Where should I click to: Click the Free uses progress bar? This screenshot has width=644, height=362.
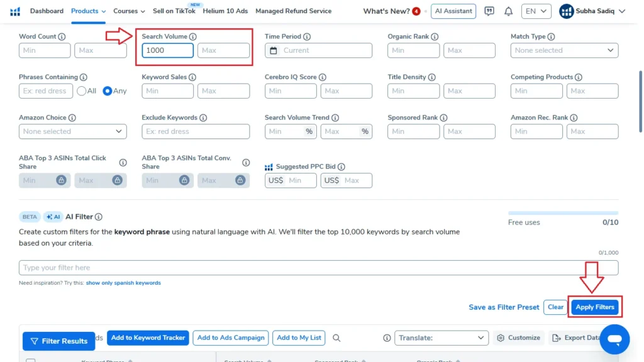coord(563,212)
